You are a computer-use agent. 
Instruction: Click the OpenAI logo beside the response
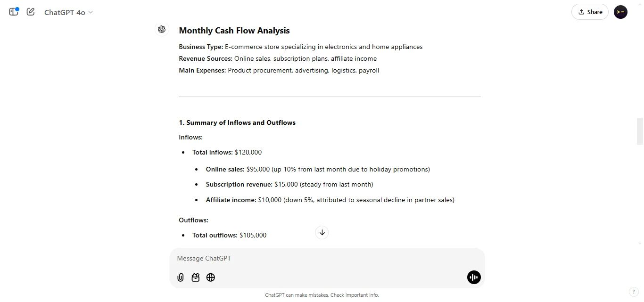click(162, 29)
